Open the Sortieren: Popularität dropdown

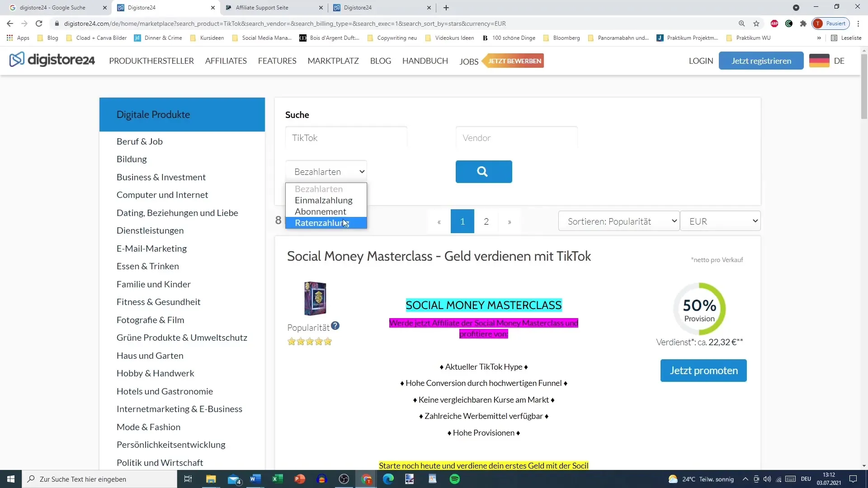pos(619,221)
